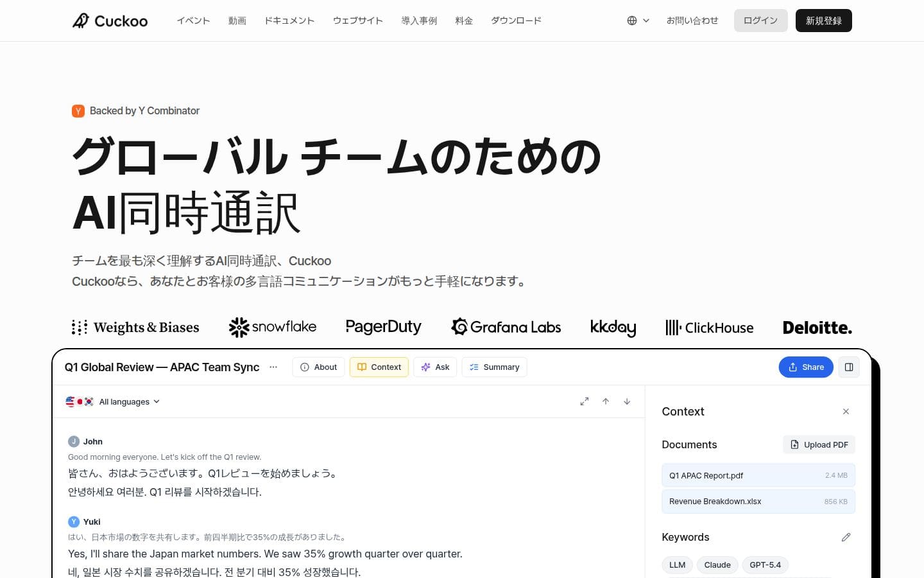924x578 pixels.
Task: Click the pencil icon to edit Keywords
Action: tap(846, 538)
